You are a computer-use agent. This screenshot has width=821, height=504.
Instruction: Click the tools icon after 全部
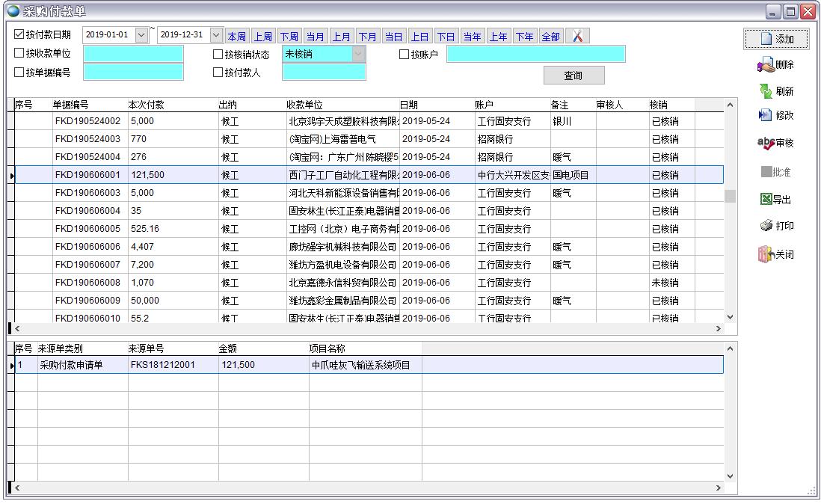[x=577, y=36]
